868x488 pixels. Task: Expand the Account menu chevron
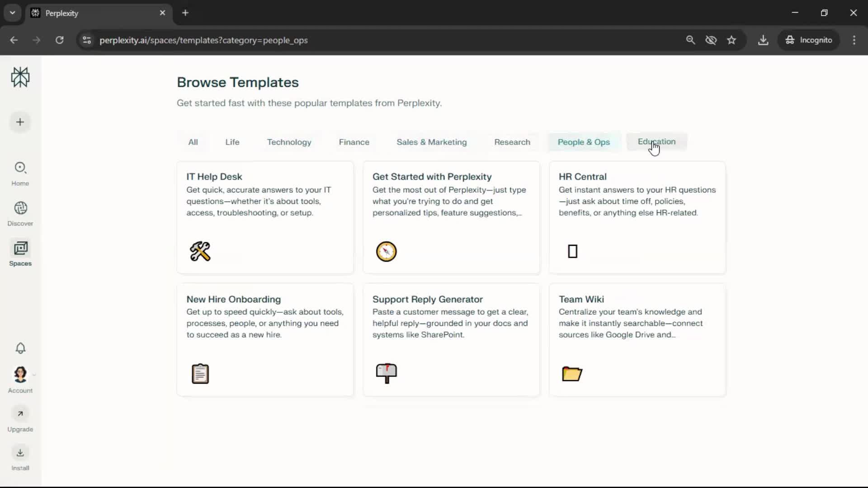click(x=34, y=375)
